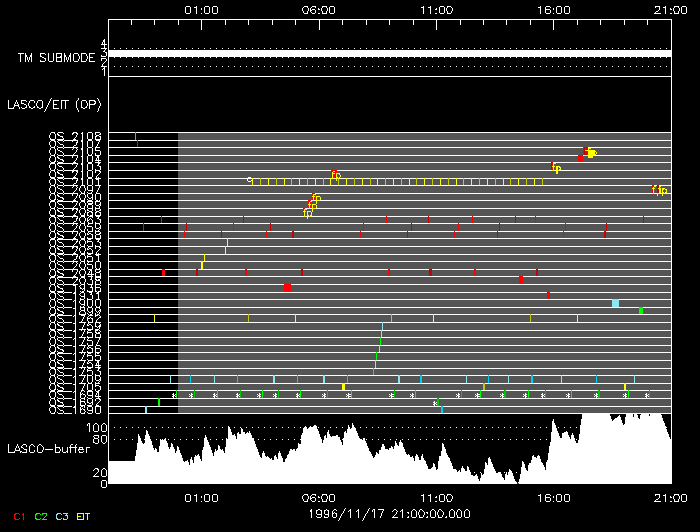Click the large red square timeline marker
Image resolution: width=700 pixels, height=532 pixels.
287,287
